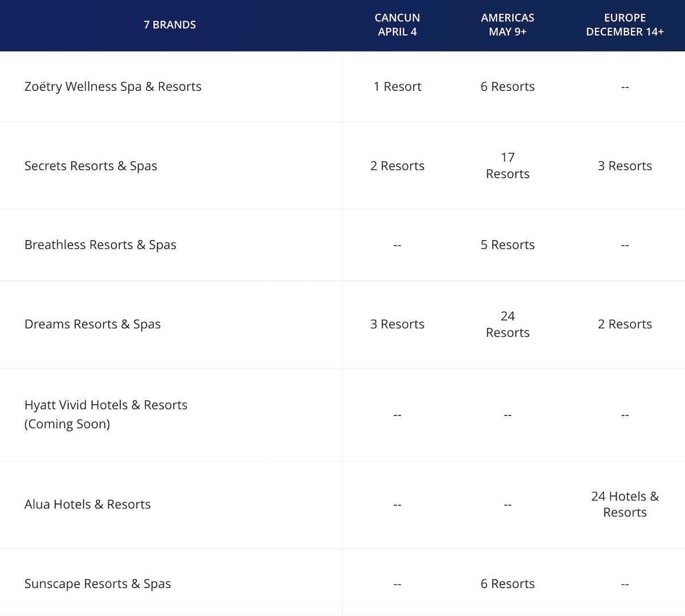Select the '1 Resort' Zoëtry Cancun cell
This screenshot has width=685, height=616.
(x=397, y=87)
